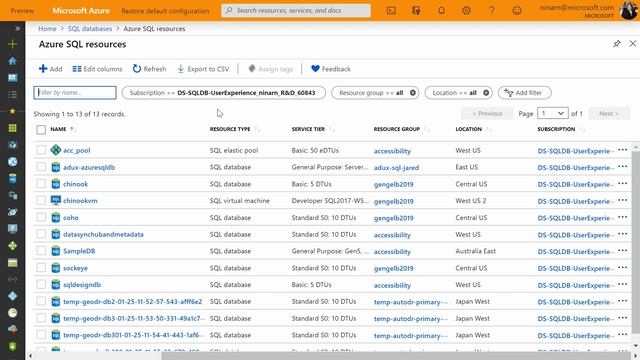Remove the Location filter
This screenshot has width=640, height=360.
(486, 93)
